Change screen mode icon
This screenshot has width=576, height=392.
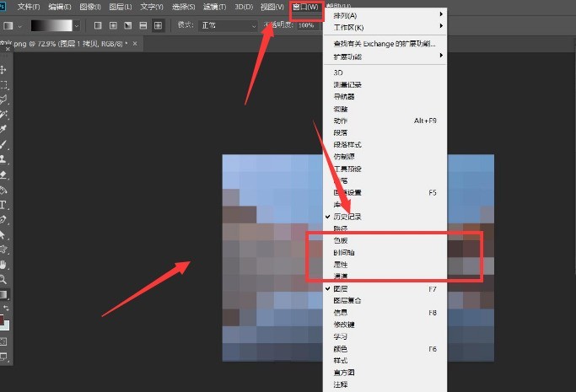pos(3,356)
